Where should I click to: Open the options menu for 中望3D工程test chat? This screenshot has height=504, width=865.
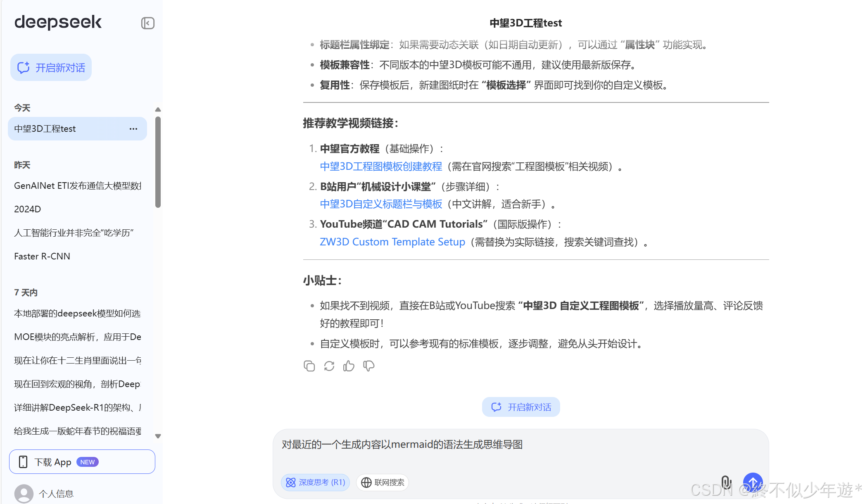click(133, 129)
